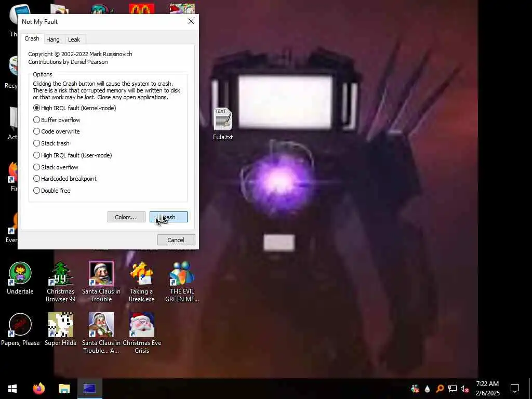Open the Christmas Eve Crisis shortcut
This screenshot has height=399, width=532.
click(142, 333)
